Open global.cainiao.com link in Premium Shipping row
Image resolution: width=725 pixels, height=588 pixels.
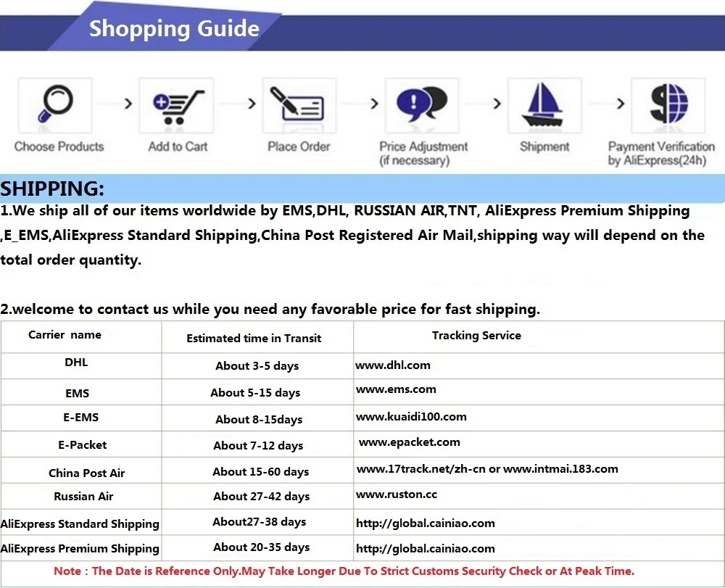(426, 549)
